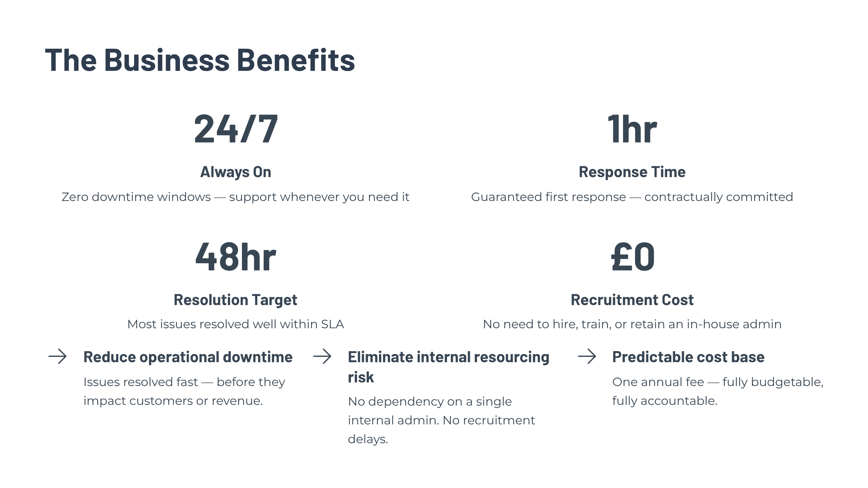The height and width of the screenshot is (488, 868).
Task: Click the Guaranteed first response text
Action: pyautogui.click(x=632, y=197)
